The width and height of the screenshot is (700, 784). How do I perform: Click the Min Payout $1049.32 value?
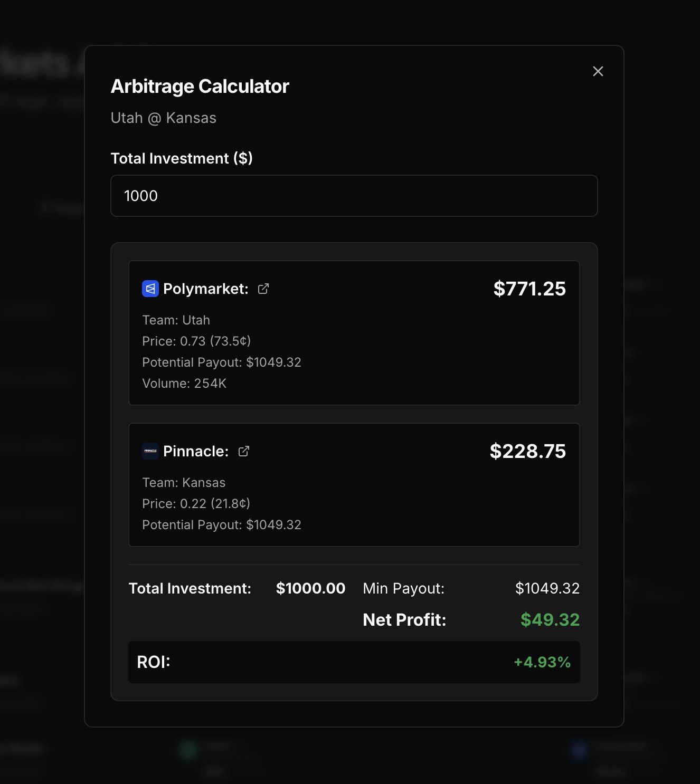tap(547, 588)
